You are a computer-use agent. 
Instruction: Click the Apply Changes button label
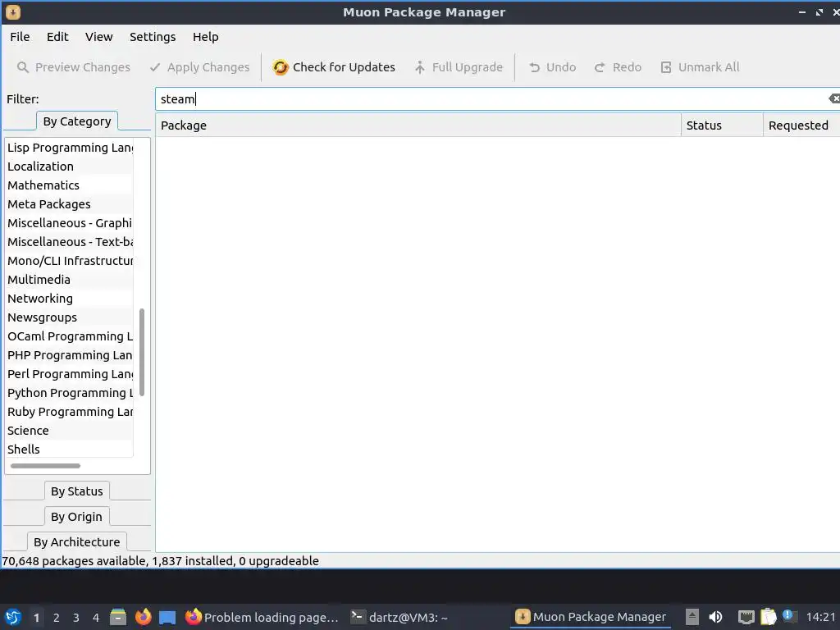(x=208, y=67)
